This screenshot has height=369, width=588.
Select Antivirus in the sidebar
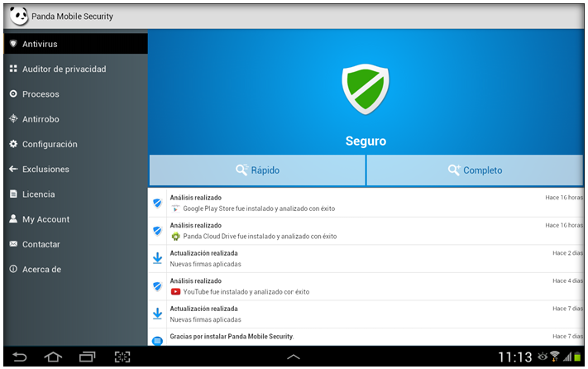pos(76,44)
